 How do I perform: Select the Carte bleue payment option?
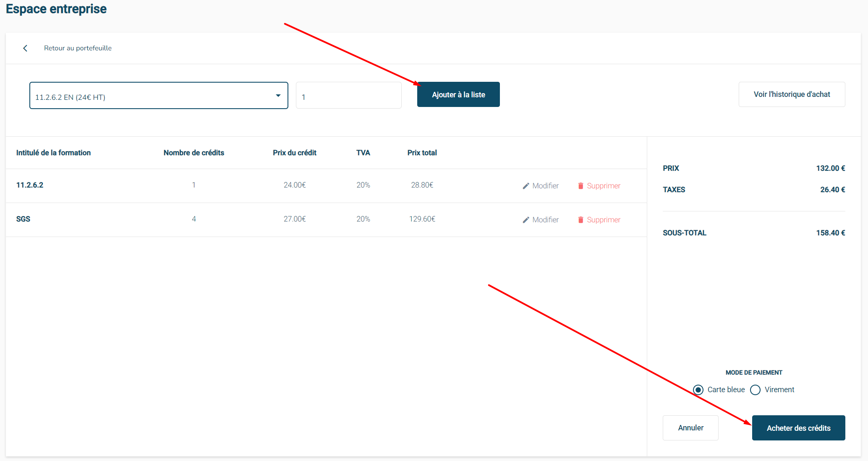698,390
